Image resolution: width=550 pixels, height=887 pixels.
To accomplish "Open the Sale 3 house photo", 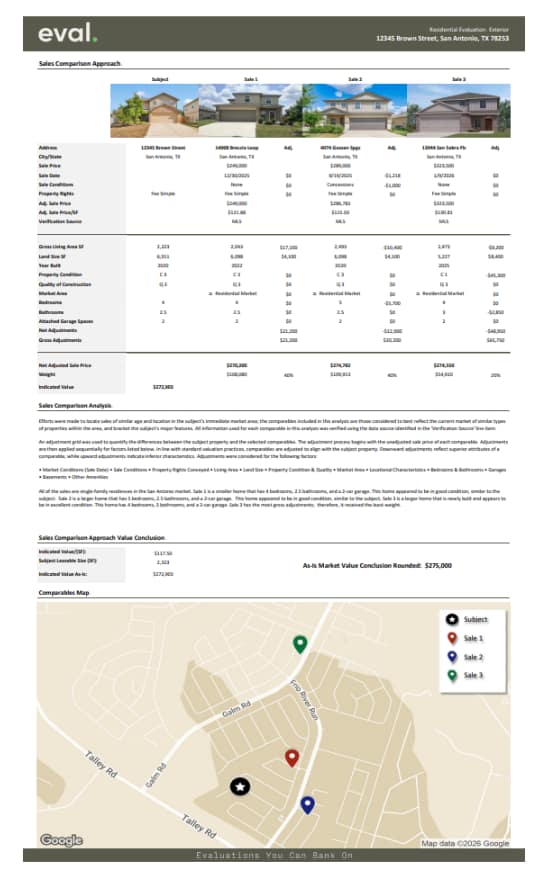I will pos(458,111).
